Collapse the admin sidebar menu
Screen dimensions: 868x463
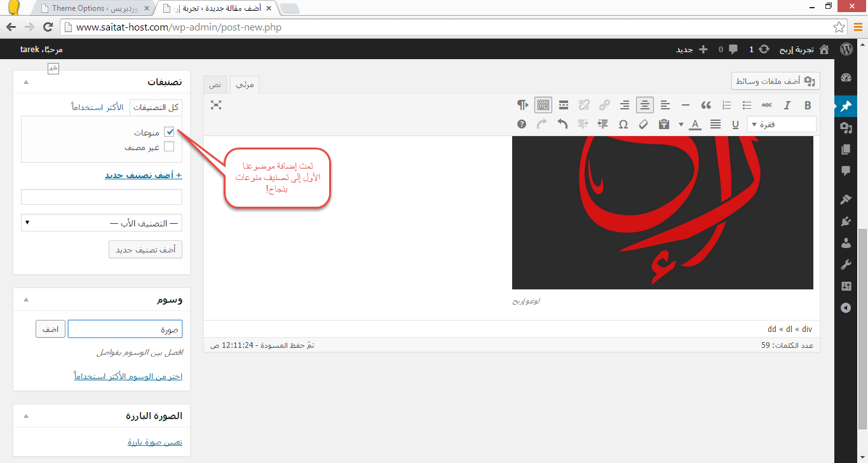[846, 308]
